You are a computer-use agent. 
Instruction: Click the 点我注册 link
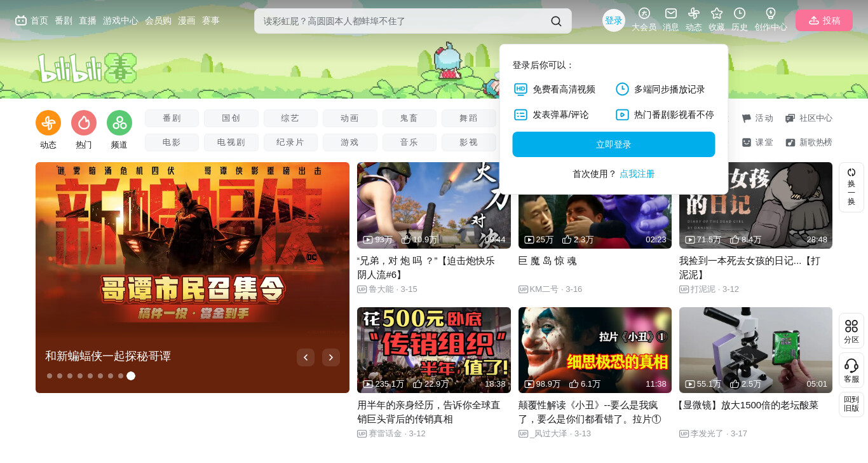(x=637, y=174)
